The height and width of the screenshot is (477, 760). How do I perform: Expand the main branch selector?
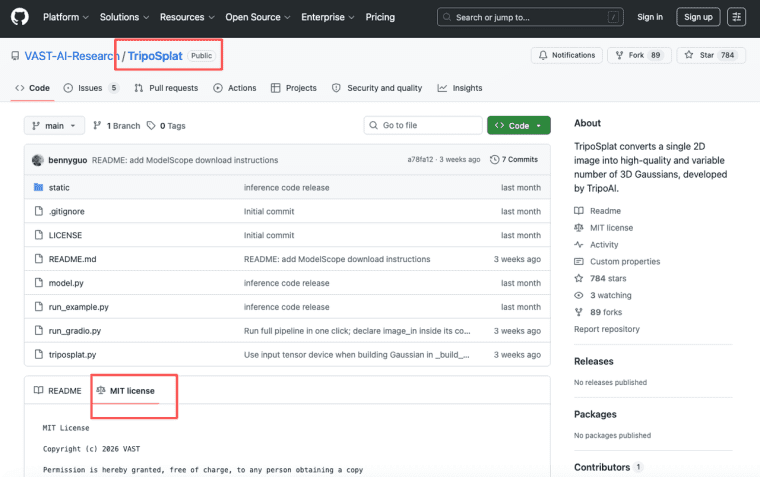(x=54, y=126)
